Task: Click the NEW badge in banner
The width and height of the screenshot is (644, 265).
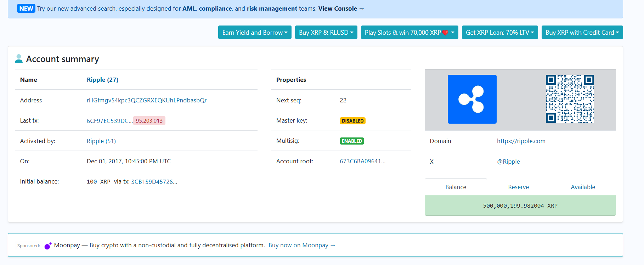Action: pyautogui.click(x=26, y=9)
